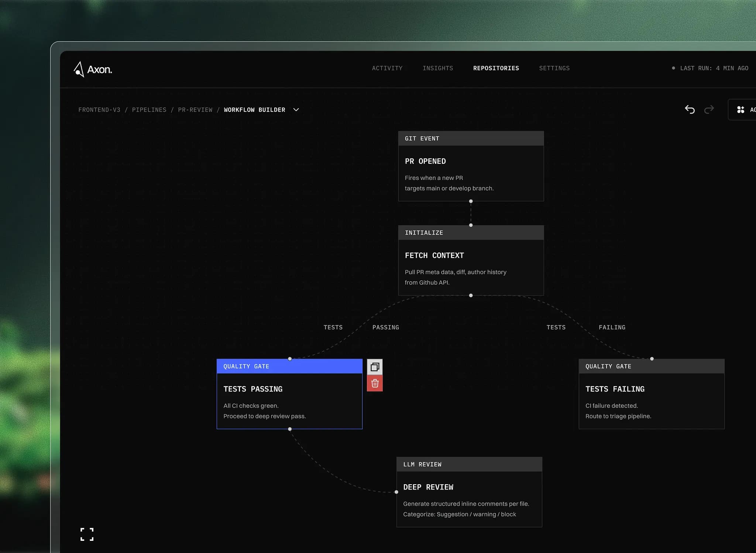Click Tests Passing top connector dot
The image size is (756, 553).
pos(290,359)
